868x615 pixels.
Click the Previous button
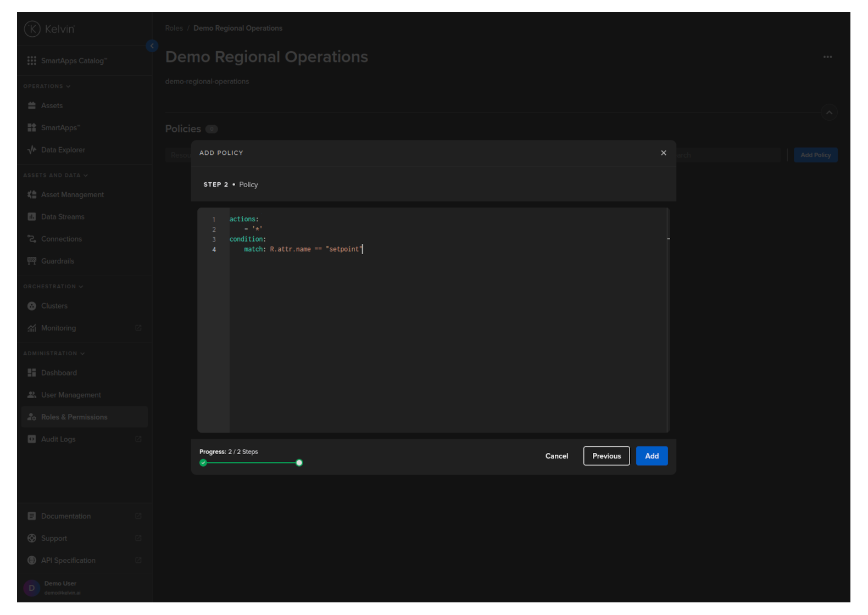point(607,456)
